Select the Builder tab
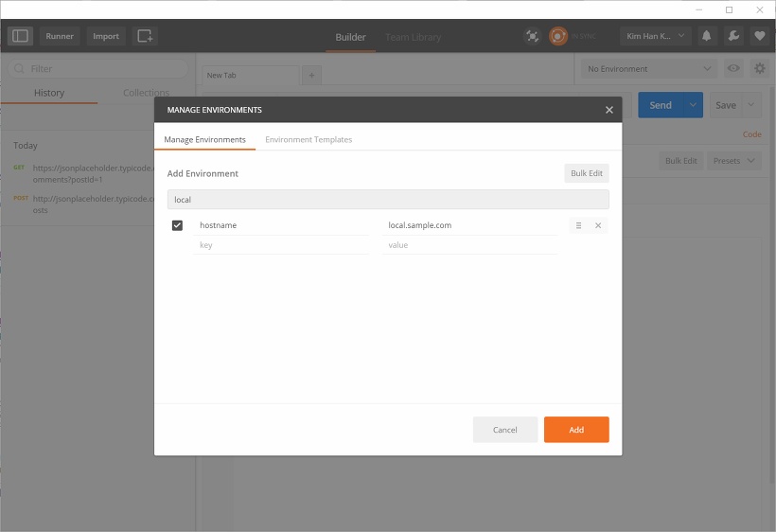 tap(350, 37)
